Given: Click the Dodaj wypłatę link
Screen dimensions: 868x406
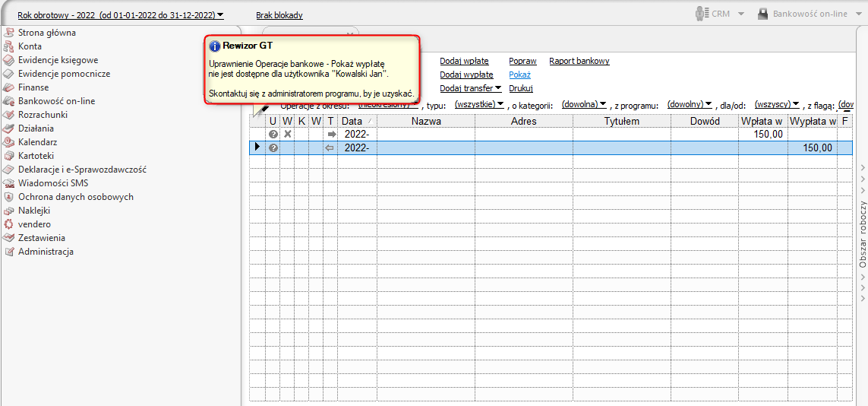Looking at the screenshot, I should tap(467, 75).
